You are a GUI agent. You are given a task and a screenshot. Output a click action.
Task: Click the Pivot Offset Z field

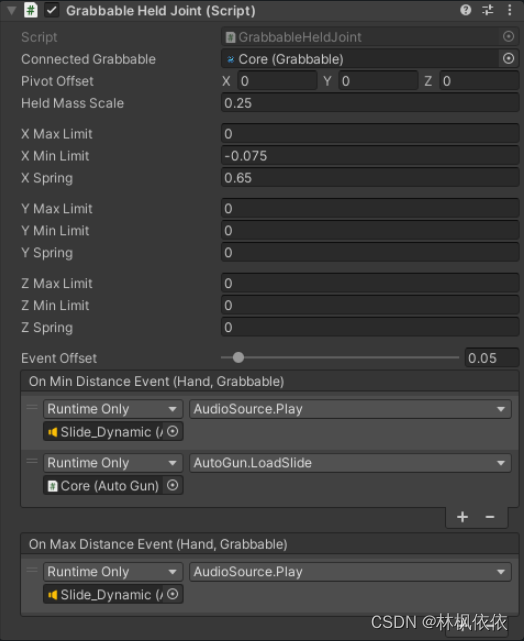point(479,81)
